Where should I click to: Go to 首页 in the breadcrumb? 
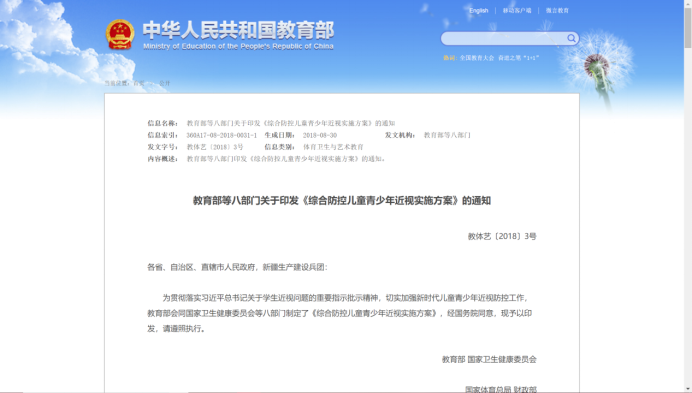[x=139, y=83]
